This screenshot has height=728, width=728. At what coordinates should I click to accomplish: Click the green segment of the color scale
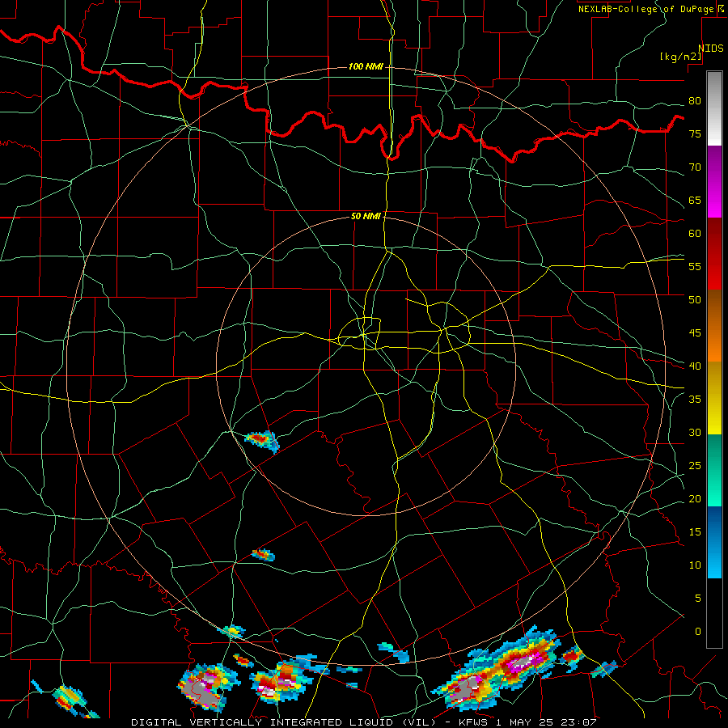pyautogui.click(x=714, y=470)
